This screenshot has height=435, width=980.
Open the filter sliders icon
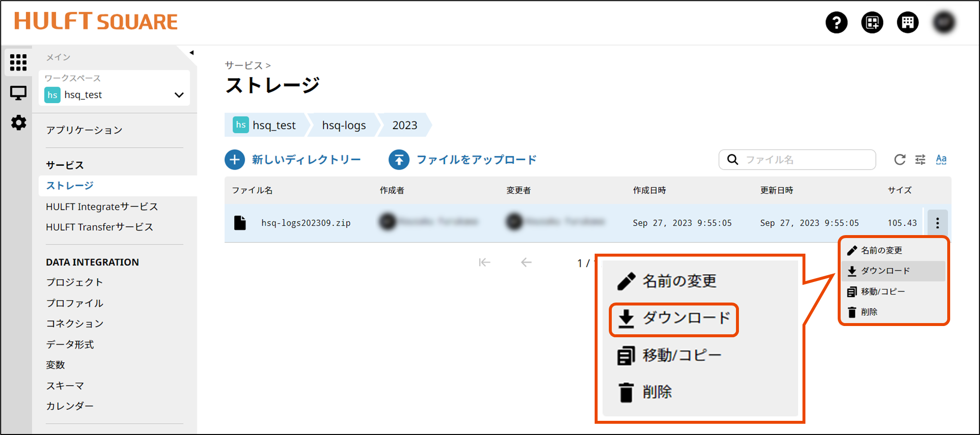point(920,160)
